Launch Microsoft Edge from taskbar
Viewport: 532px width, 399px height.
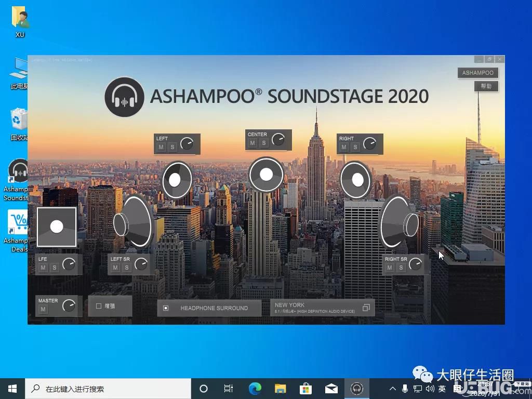pos(255,389)
